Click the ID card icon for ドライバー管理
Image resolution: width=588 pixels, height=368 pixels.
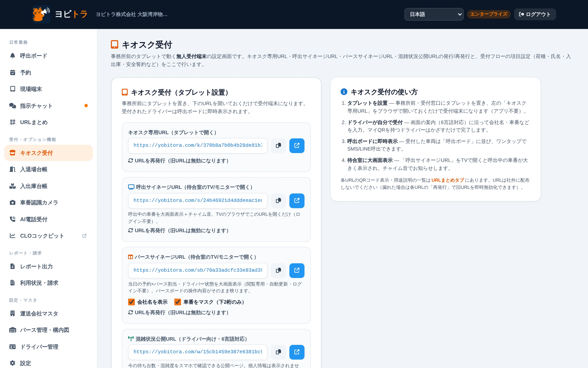click(x=13, y=347)
